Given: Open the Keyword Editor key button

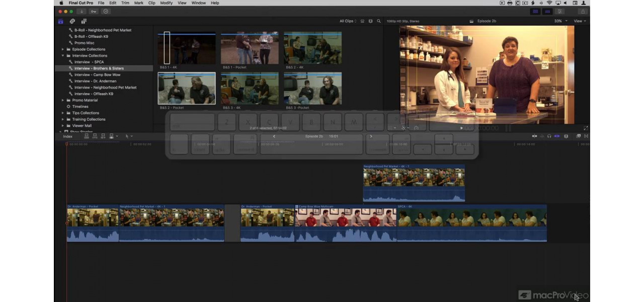Looking at the screenshot, I should (94, 12).
